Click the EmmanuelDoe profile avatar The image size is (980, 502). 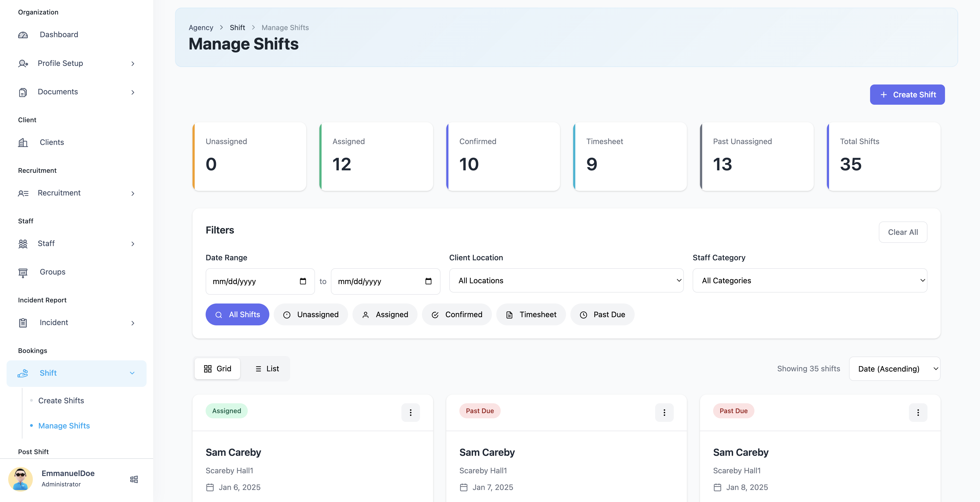pyautogui.click(x=21, y=479)
